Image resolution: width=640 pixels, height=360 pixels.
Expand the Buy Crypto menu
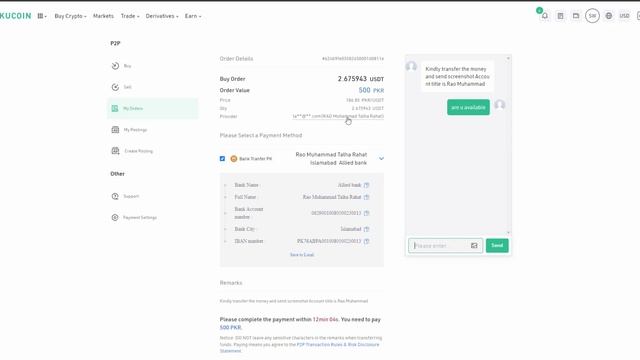(x=70, y=16)
